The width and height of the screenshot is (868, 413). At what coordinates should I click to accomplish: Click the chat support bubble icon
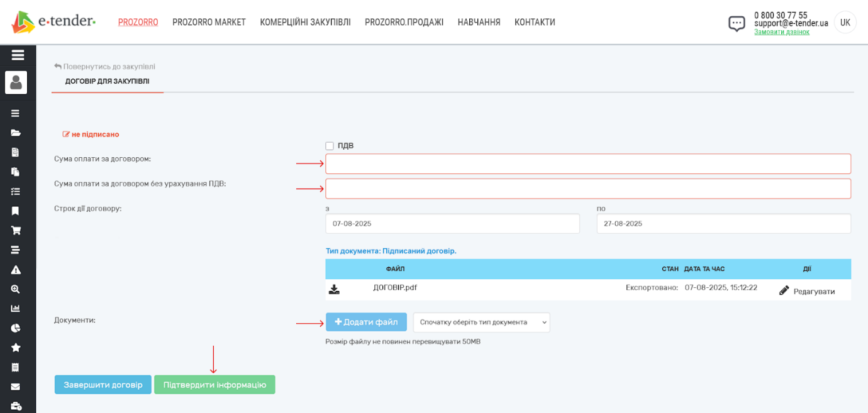(x=737, y=24)
